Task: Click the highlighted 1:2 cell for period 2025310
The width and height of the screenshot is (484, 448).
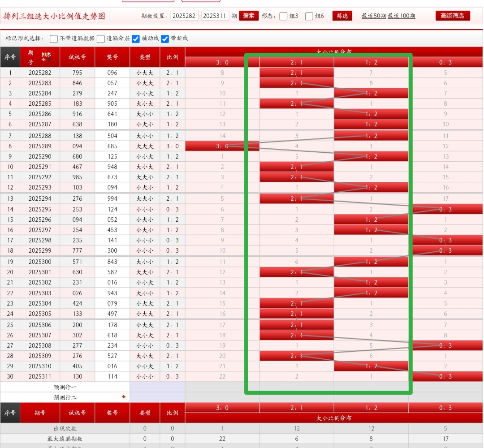Action: (371, 366)
